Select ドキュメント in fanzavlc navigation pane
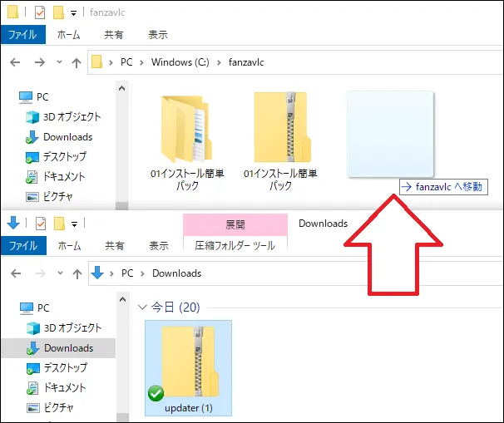Screen dimensions: 504x423 [x=55, y=176]
